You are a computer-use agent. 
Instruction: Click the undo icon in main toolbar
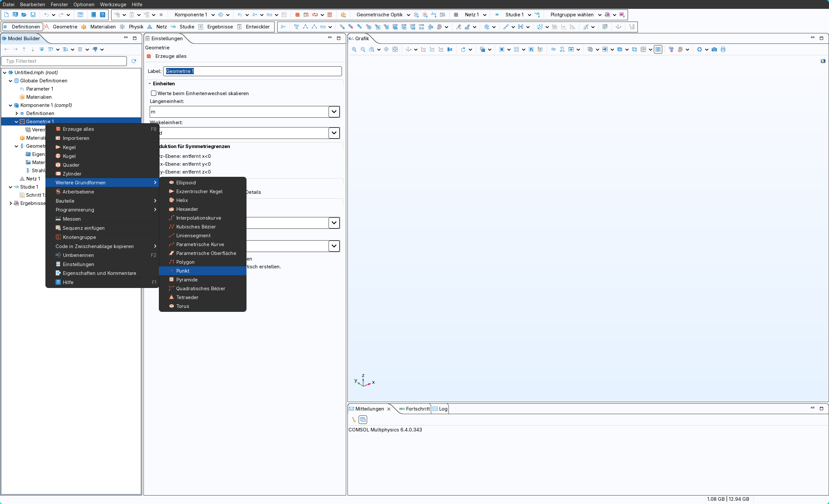pyautogui.click(x=46, y=15)
